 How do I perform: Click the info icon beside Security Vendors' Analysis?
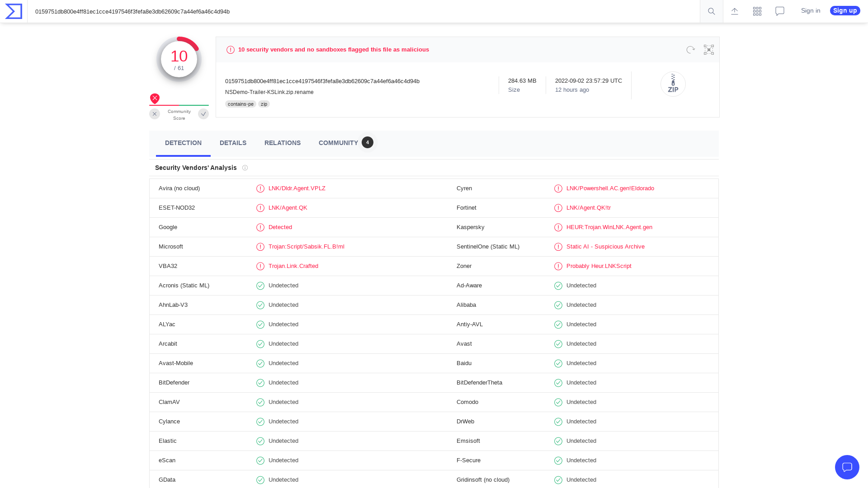(x=245, y=168)
